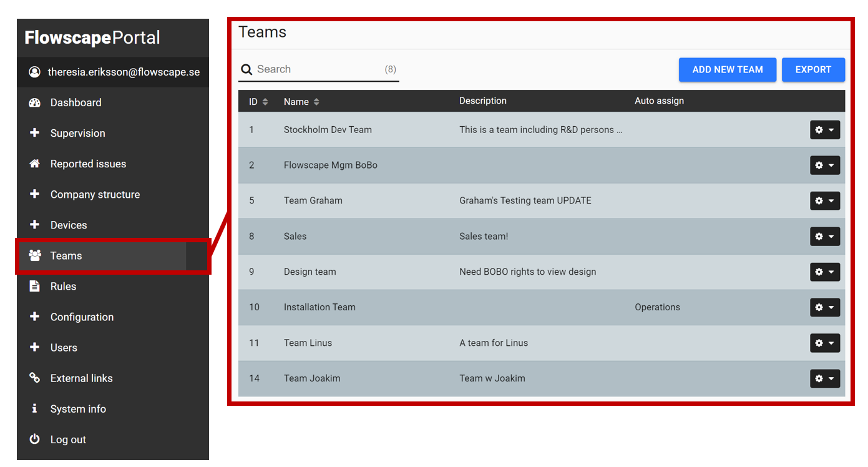The image size is (868, 467).
Task: Click the user account icon beside the email
Action: pyautogui.click(x=34, y=72)
